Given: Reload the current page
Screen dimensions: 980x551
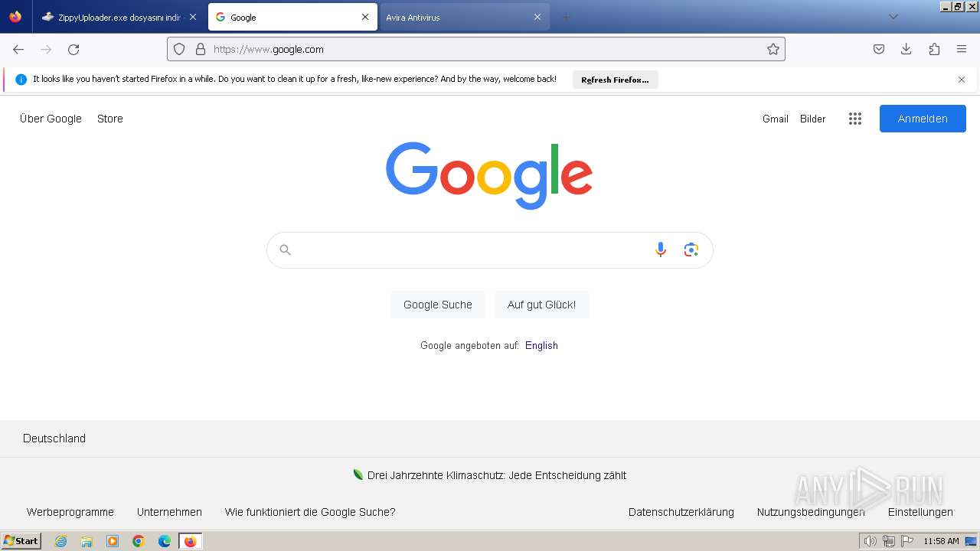Looking at the screenshot, I should (x=73, y=49).
